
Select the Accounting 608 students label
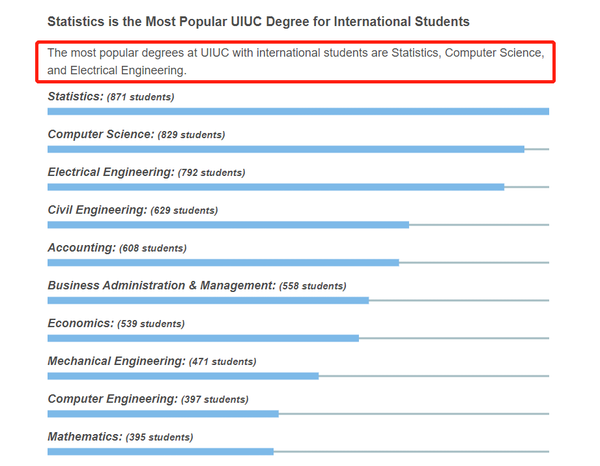click(117, 247)
